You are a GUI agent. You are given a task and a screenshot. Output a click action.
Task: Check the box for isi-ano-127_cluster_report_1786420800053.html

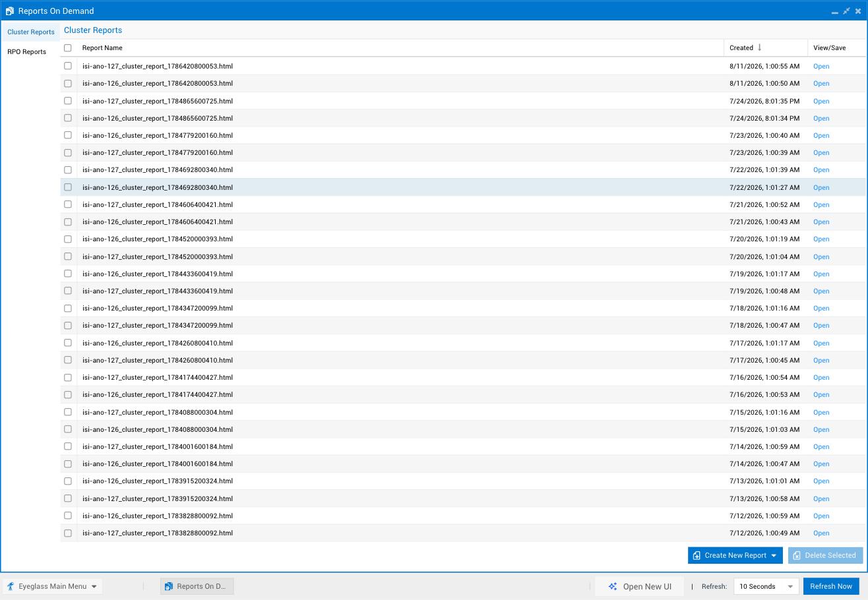coord(68,66)
